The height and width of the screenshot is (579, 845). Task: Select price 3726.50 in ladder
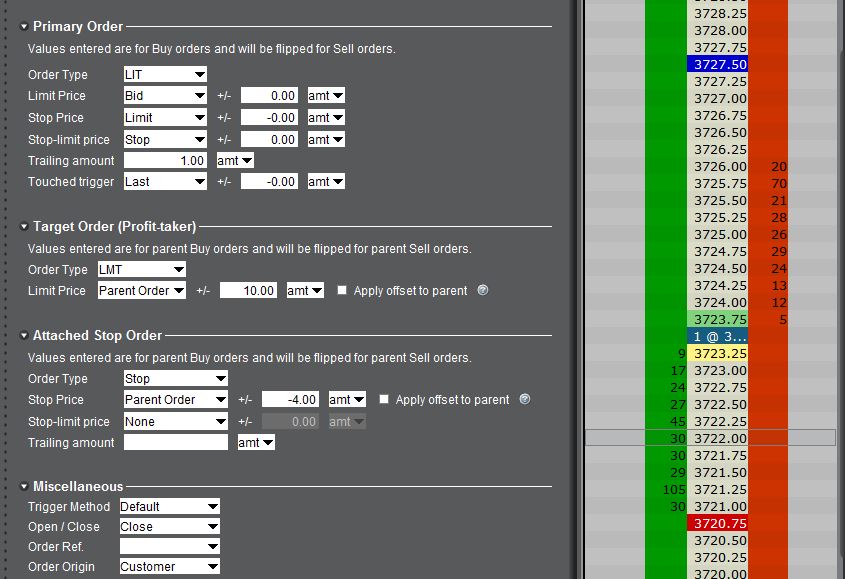[717, 133]
